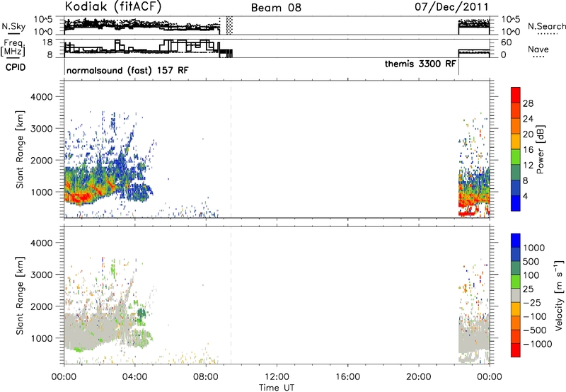566x392 pixels.
Task: Pick the light green Power segment between 12 and 16
Action: (516, 157)
